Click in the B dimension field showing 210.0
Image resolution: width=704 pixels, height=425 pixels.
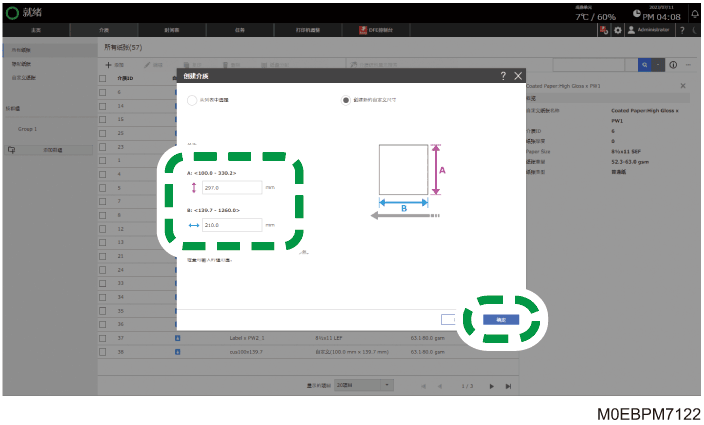[x=232, y=225]
